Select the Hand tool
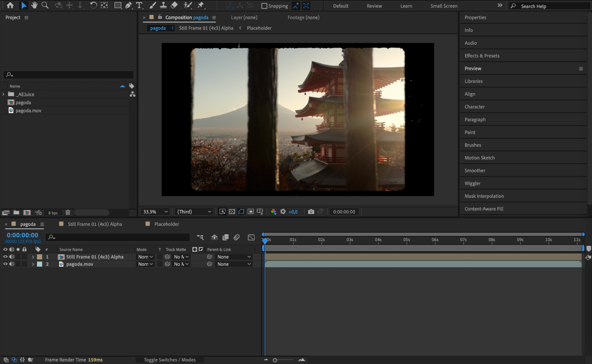592x364 pixels. 34,5
